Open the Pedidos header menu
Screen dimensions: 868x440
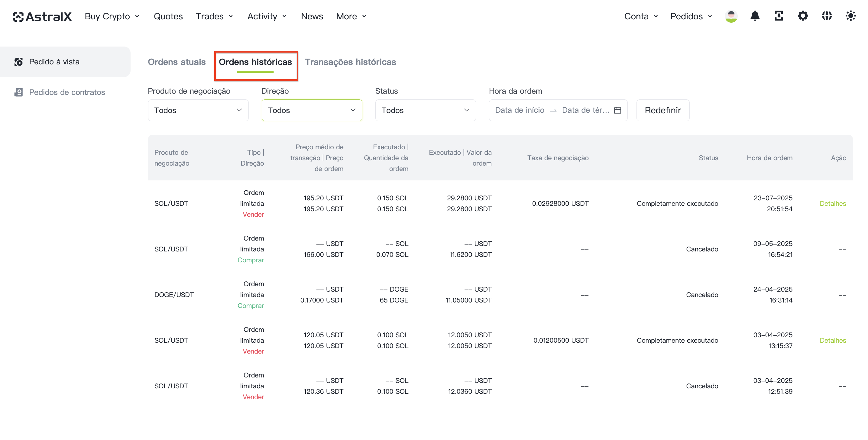pyautogui.click(x=691, y=16)
